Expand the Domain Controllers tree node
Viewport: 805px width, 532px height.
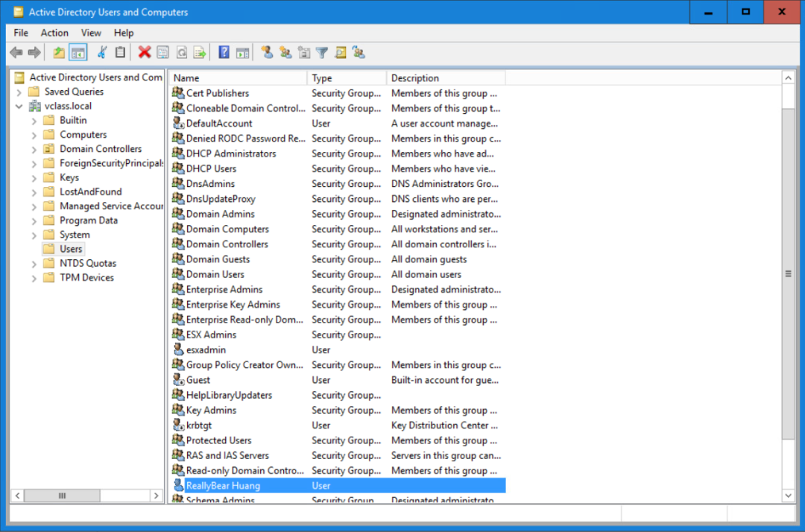pyautogui.click(x=34, y=150)
